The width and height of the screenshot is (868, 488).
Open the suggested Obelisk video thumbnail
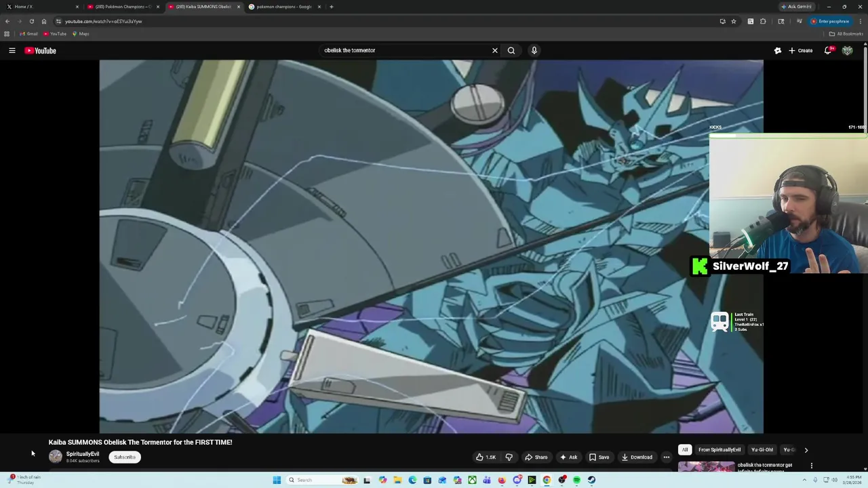(706, 466)
